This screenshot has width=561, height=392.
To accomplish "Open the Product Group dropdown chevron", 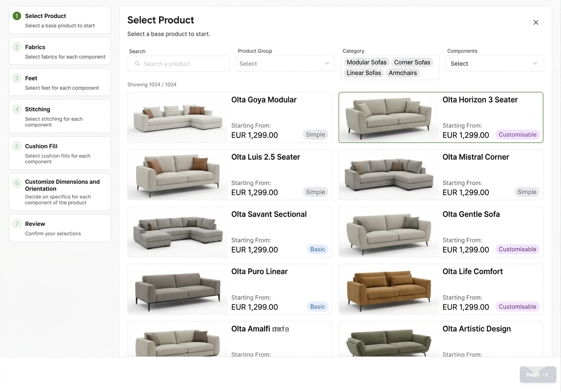I will coord(327,64).
